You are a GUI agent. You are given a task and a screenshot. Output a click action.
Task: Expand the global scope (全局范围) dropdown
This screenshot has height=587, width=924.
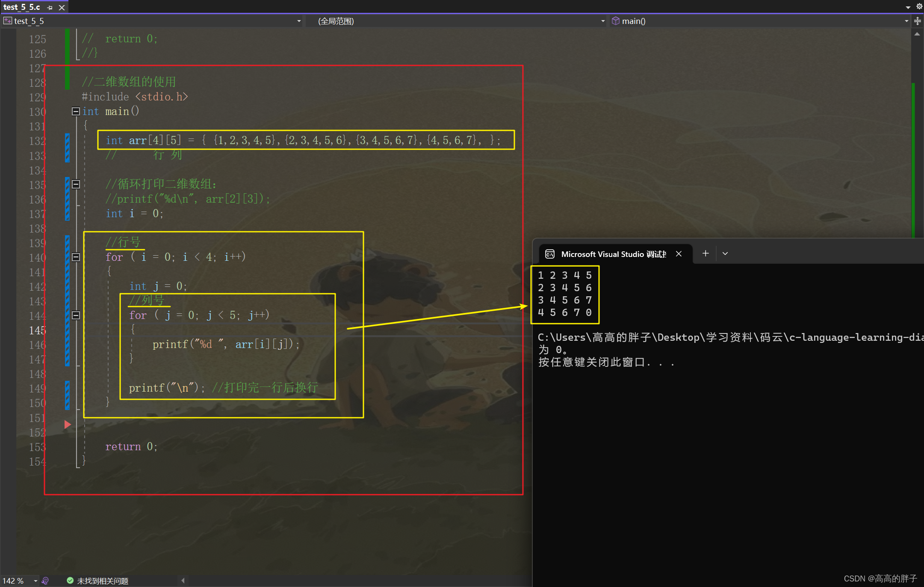(602, 21)
